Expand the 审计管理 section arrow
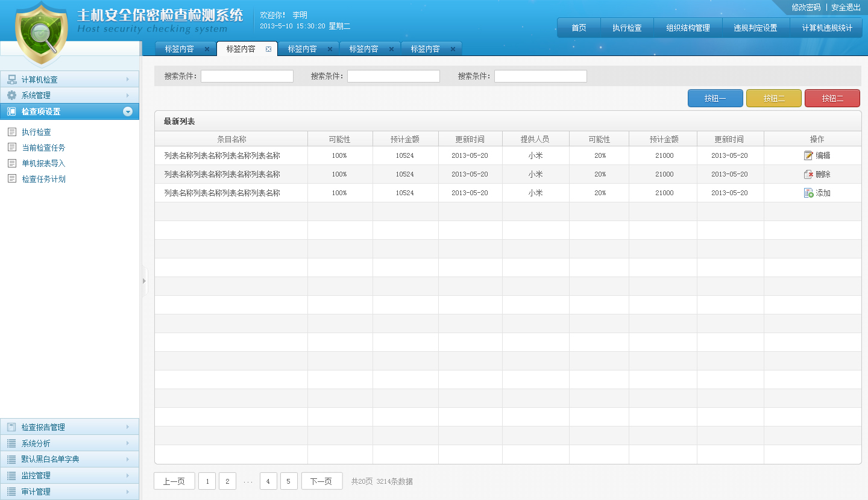This screenshot has height=500, width=868. tap(128, 492)
